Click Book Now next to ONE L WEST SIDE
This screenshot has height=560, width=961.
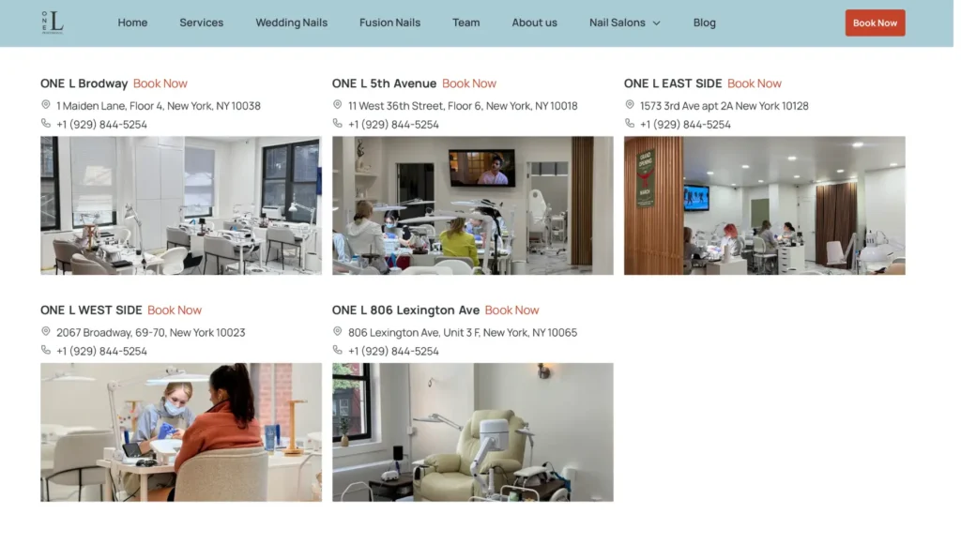pos(175,310)
